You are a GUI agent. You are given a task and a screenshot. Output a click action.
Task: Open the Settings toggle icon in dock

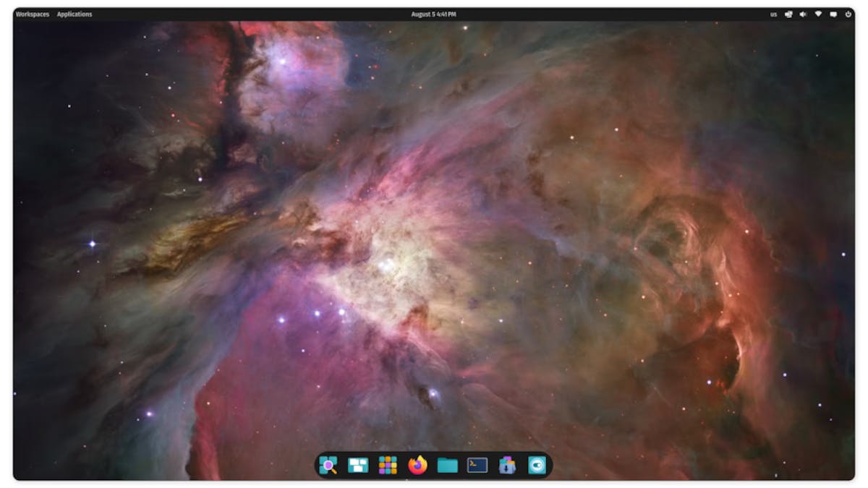click(537, 466)
